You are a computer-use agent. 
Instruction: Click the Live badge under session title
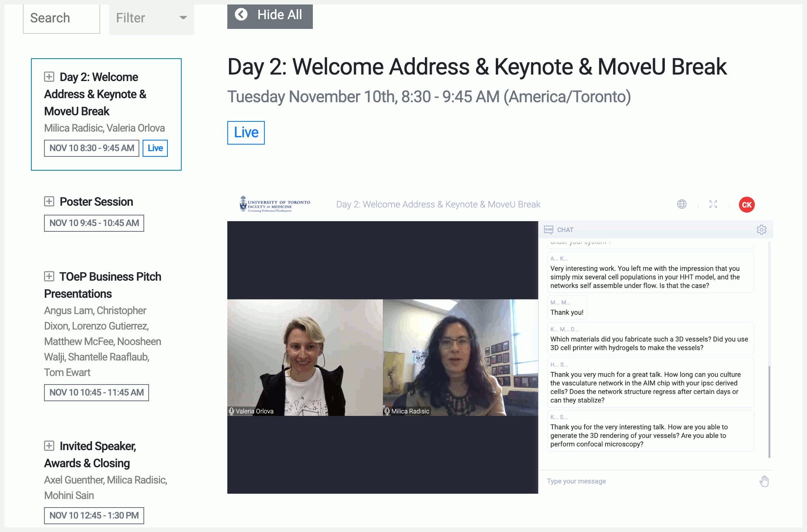[x=246, y=132]
